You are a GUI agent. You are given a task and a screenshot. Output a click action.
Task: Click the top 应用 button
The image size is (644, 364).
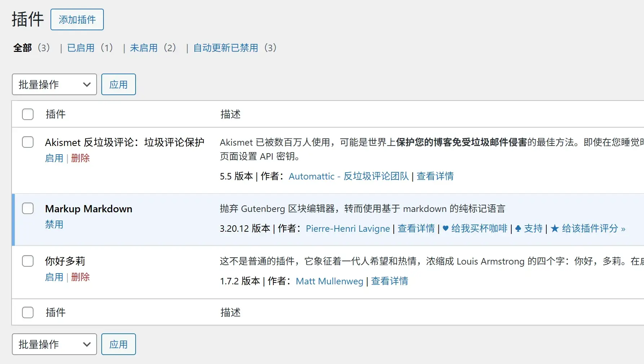(118, 85)
